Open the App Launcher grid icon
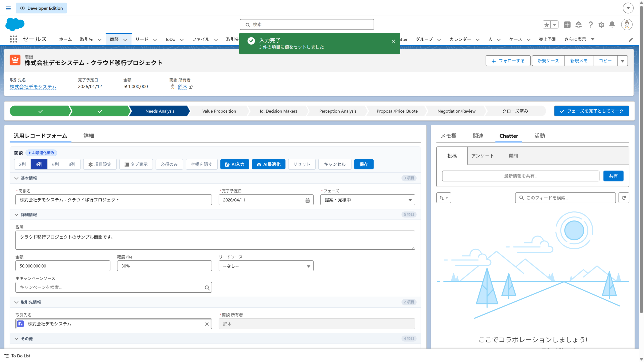The width and height of the screenshot is (644, 362). click(14, 39)
